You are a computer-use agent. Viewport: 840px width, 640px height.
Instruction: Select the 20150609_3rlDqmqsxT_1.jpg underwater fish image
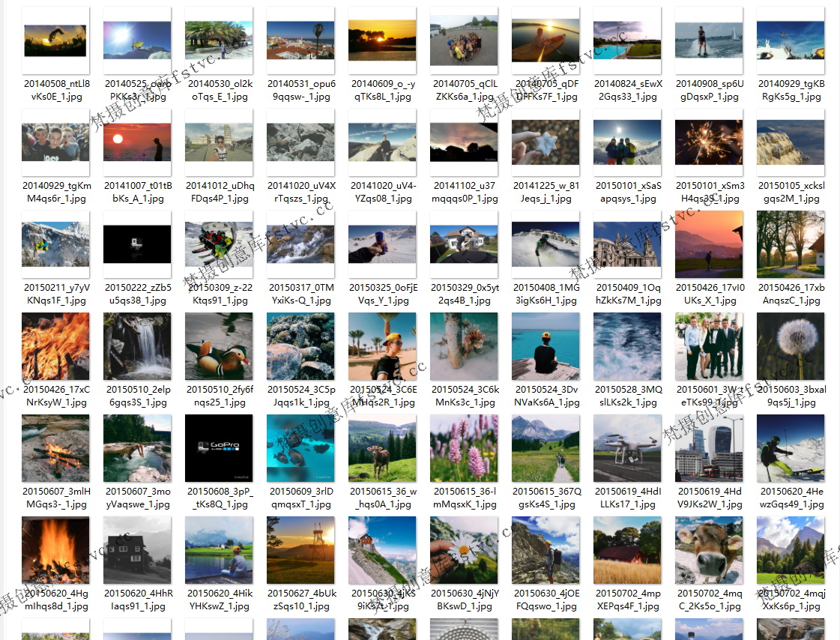(300, 448)
